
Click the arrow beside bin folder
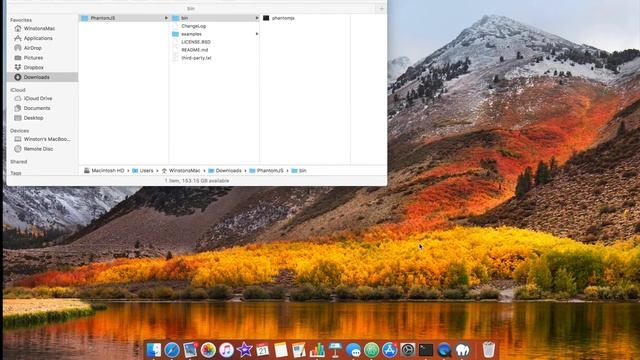(x=257, y=18)
